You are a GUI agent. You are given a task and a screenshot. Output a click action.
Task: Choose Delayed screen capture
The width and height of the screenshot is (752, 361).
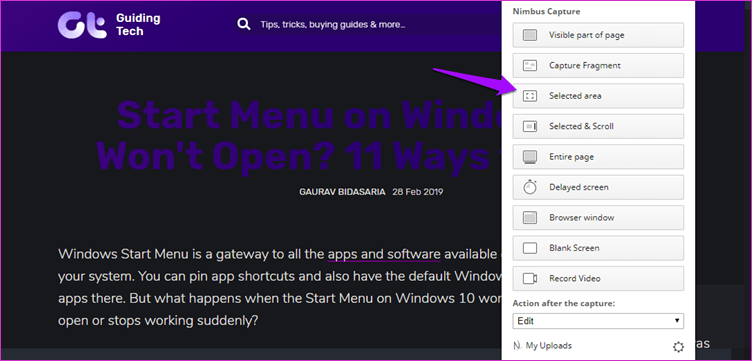click(x=598, y=187)
